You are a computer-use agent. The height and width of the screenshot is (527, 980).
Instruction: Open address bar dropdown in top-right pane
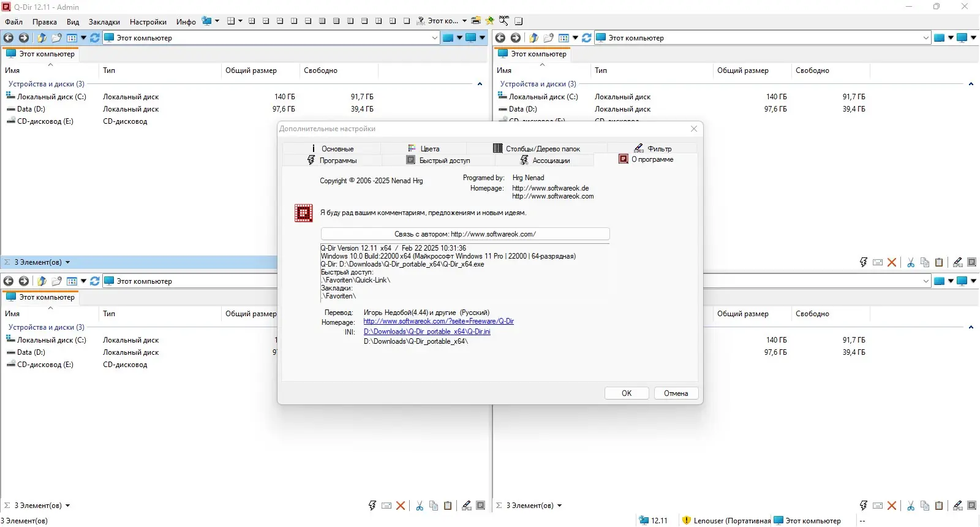926,38
